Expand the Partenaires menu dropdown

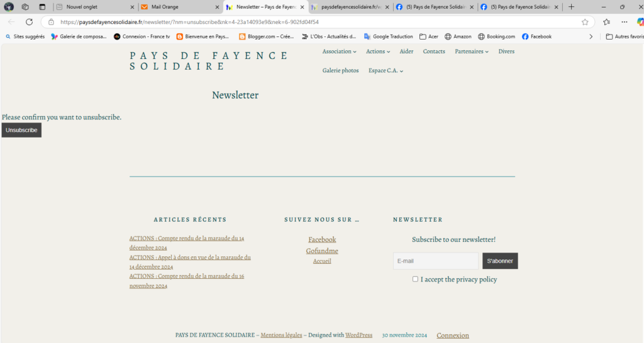[x=472, y=52]
